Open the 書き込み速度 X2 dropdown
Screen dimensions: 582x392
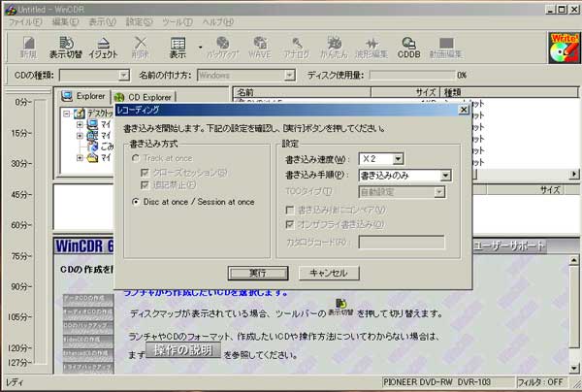click(x=398, y=159)
